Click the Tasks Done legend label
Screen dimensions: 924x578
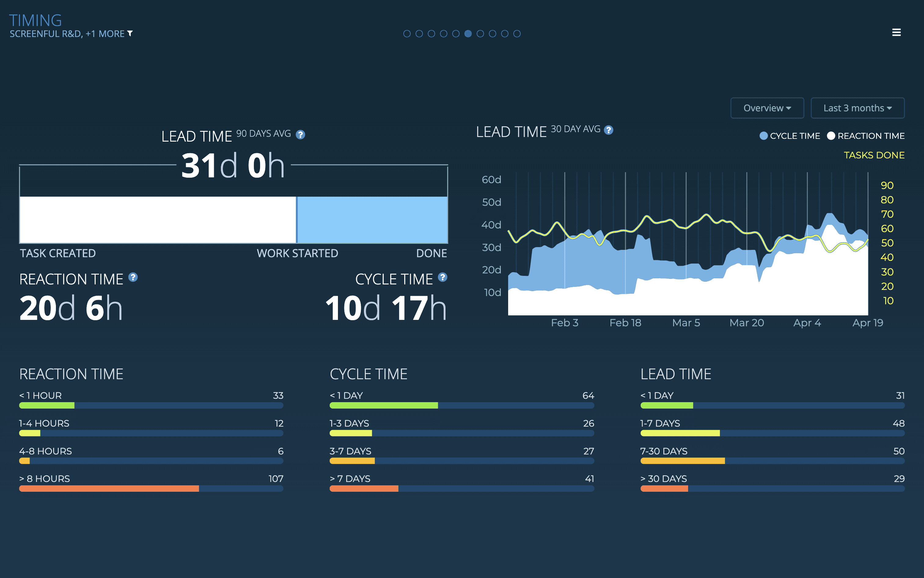pos(874,155)
